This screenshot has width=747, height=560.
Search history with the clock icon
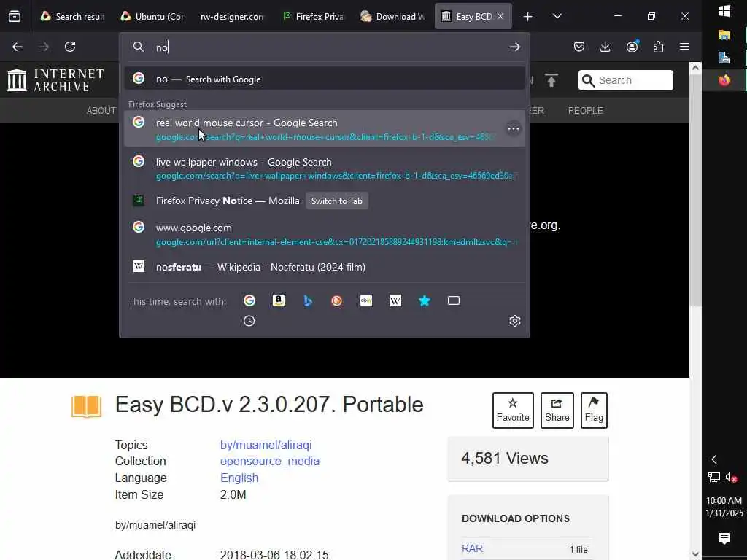coord(249,321)
